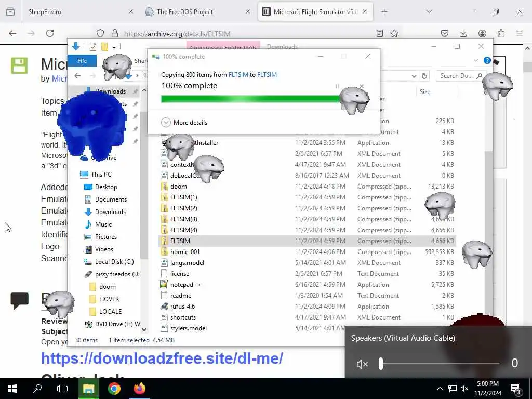Viewport: 532px width, 399px height.
Task: Click the FLTSIM destination link
Action: point(267,75)
